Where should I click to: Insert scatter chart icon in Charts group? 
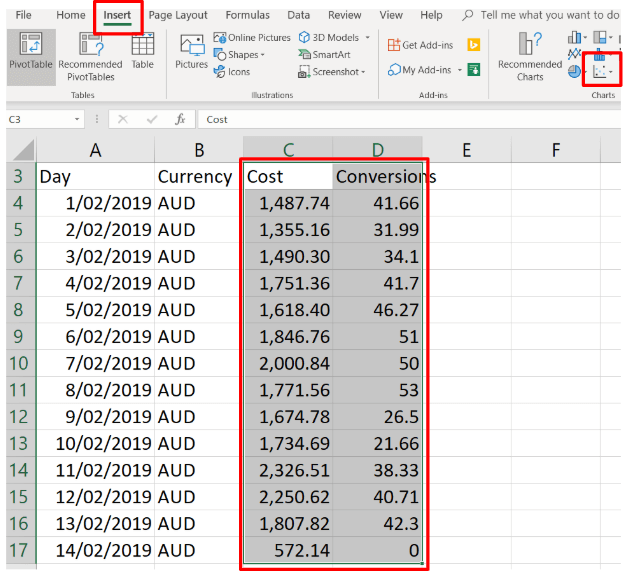coord(601,72)
